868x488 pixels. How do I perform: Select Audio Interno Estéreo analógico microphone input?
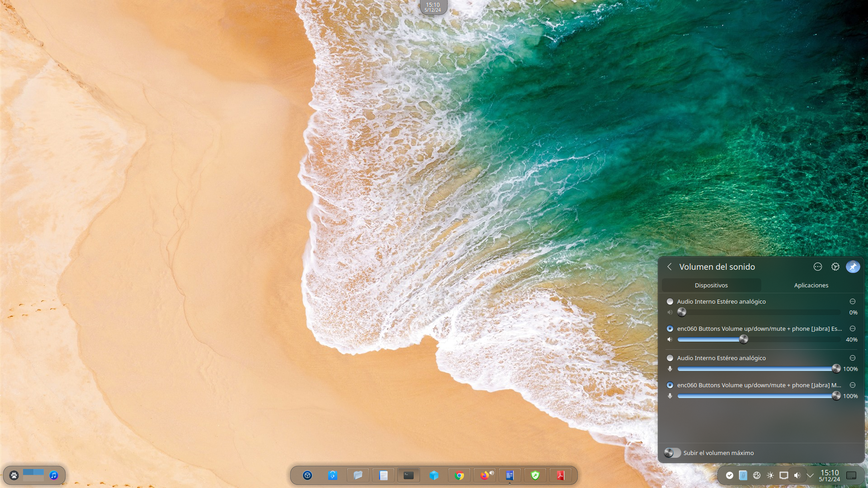670,358
